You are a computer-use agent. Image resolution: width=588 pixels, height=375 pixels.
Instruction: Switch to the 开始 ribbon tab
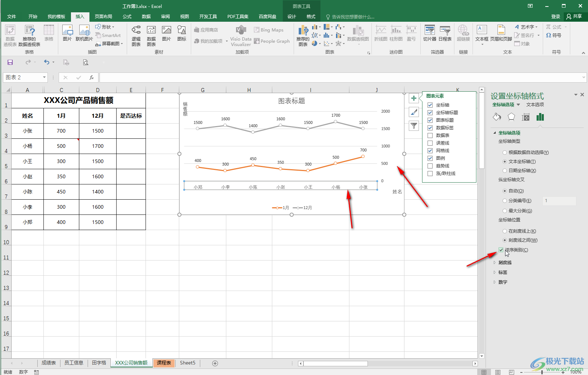(33, 17)
